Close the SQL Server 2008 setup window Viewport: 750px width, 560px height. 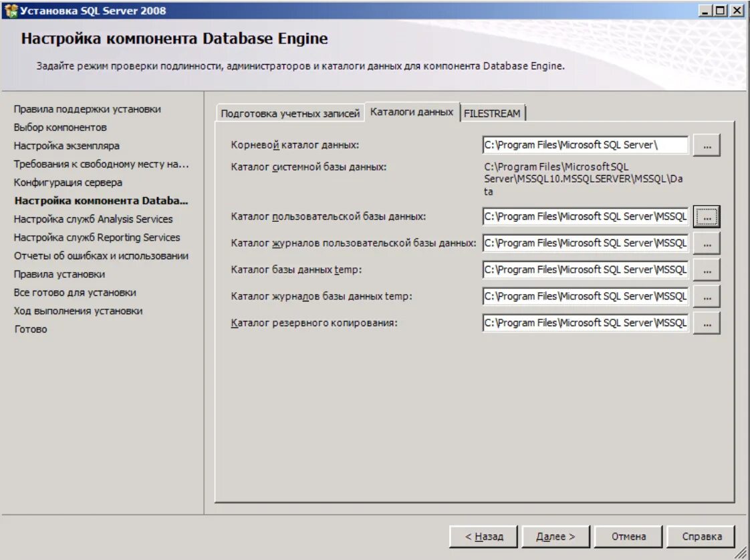[x=737, y=11]
